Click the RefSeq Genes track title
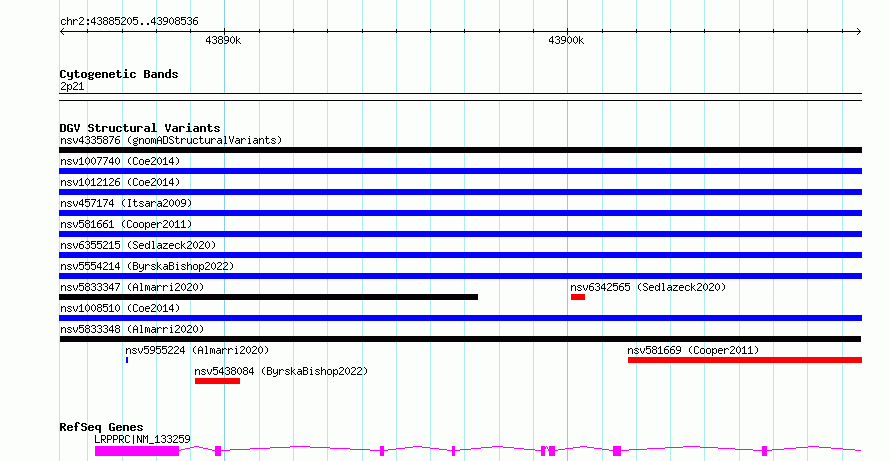The width and height of the screenshot is (890, 461). [x=101, y=427]
